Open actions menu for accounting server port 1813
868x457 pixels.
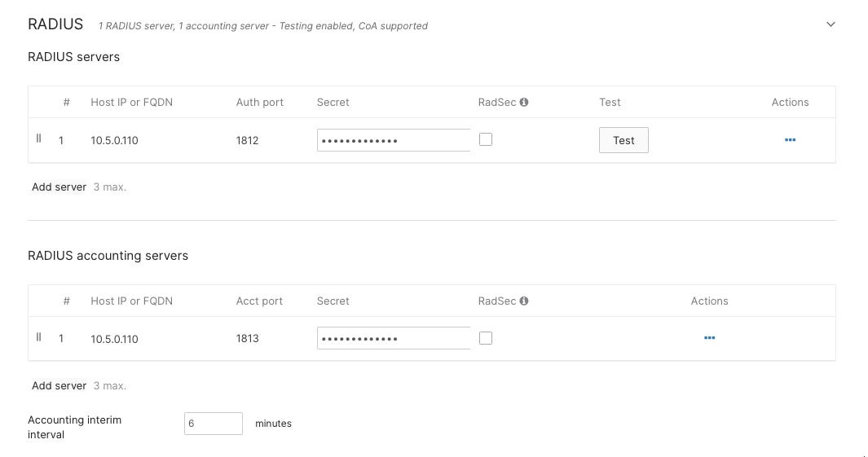709,338
